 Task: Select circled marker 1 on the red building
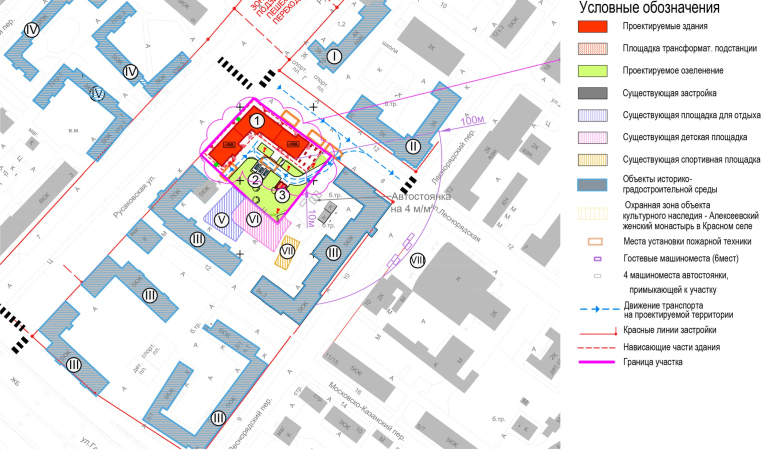pos(257,121)
